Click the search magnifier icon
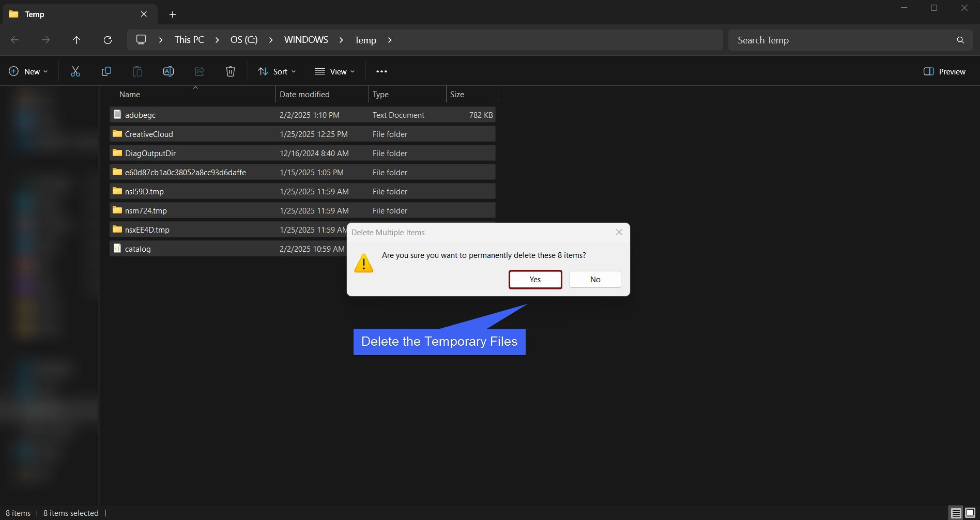Screen dimensions: 980x520 click(x=960, y=40)
